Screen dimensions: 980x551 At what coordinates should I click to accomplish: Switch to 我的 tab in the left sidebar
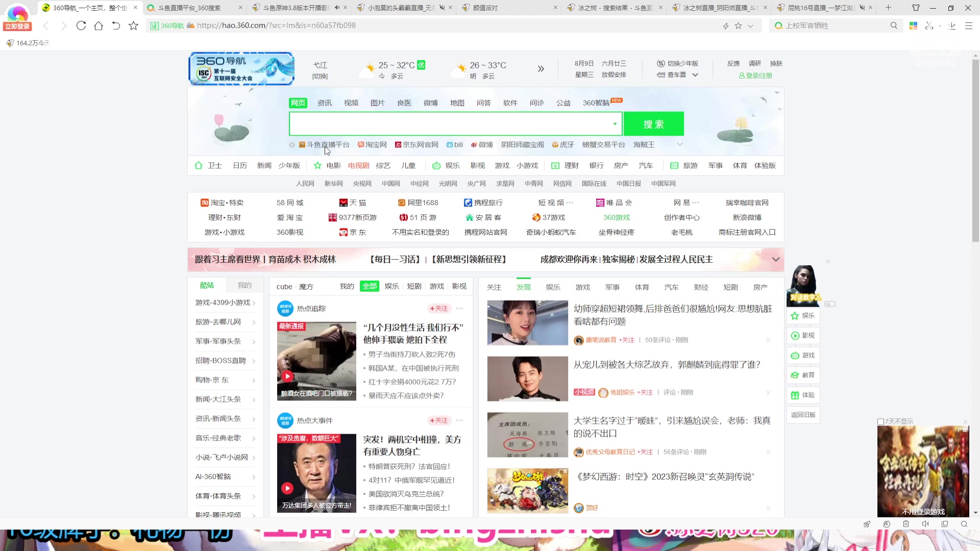click(x=244, y=285)
